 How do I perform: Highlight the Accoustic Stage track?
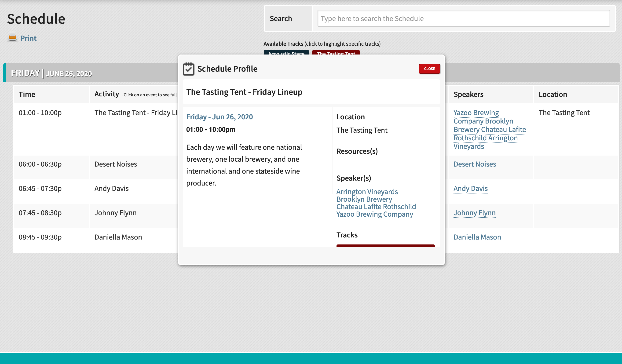[286, 53]
